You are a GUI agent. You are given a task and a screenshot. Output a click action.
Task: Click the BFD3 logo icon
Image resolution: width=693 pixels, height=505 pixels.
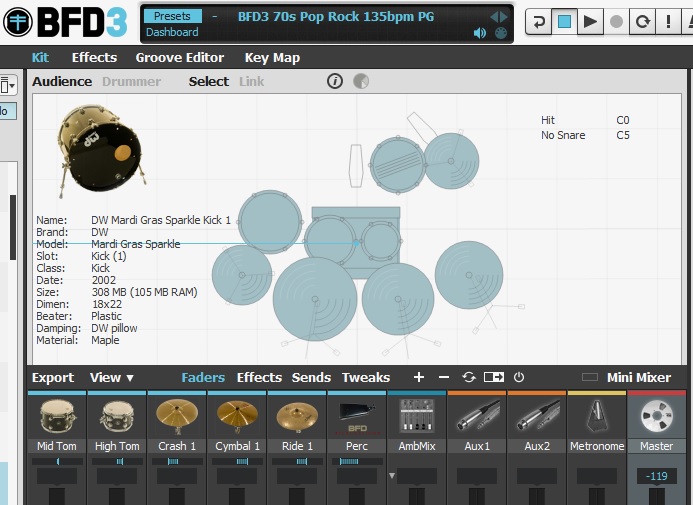18,22
